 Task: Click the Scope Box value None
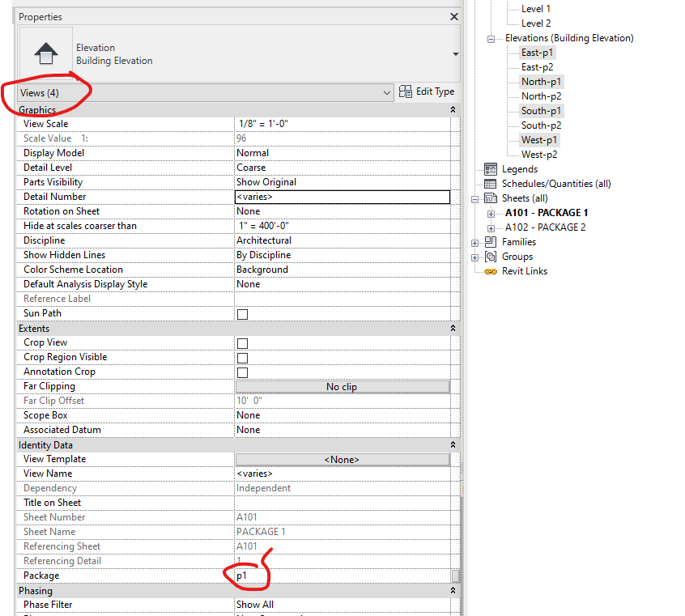tap(342, 415)
